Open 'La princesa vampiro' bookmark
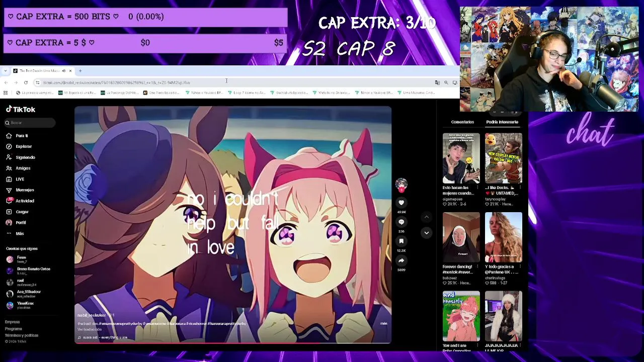 (35, 93)
